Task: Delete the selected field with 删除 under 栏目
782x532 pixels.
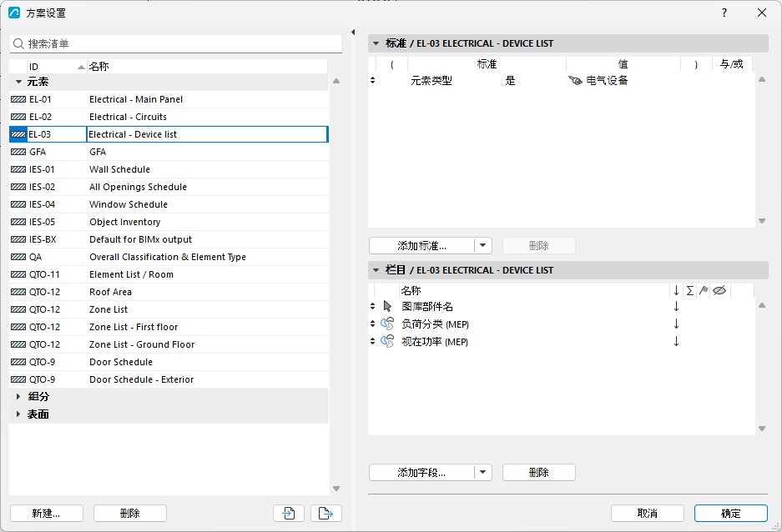Action: (x=538, y=472)
